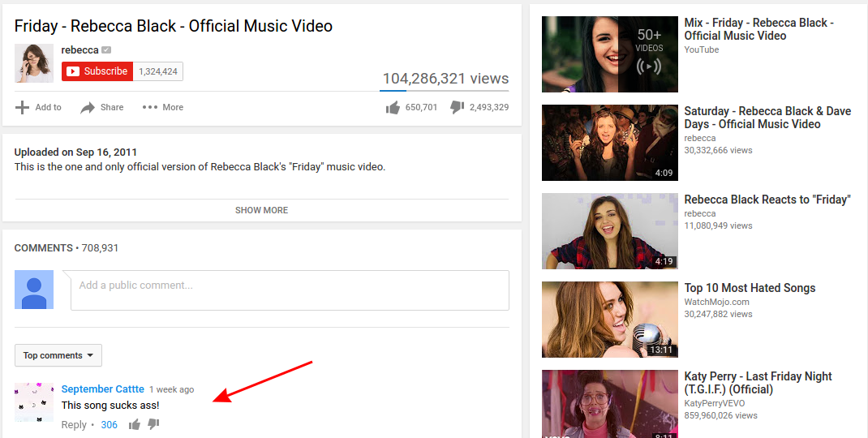Click the thumbs-up like icon under the video
868x438 pixels.
coord(393,107)
